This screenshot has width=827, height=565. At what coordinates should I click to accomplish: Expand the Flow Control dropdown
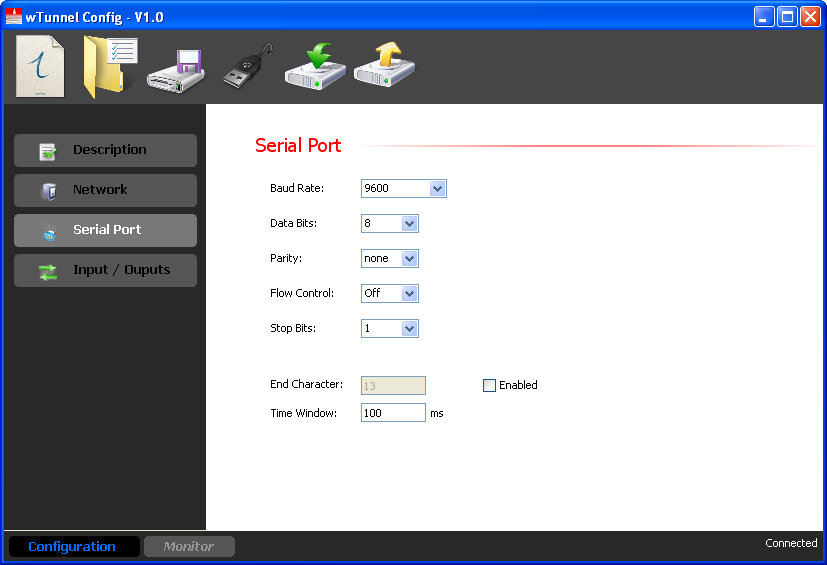409,293
